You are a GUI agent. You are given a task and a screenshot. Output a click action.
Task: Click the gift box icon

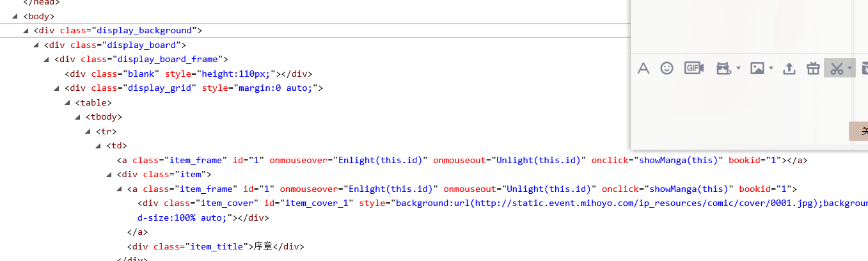pyautogui.click(x=812, y=68)
